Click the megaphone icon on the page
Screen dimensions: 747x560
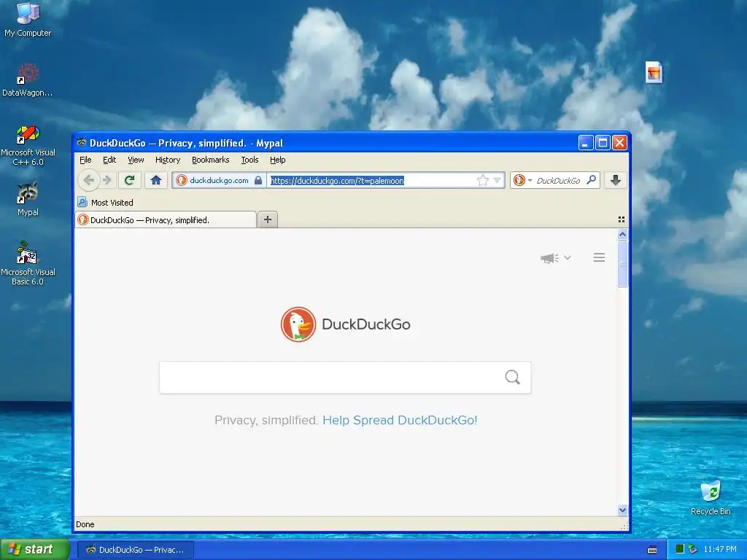pyautogui.click(x=549, y=258)
